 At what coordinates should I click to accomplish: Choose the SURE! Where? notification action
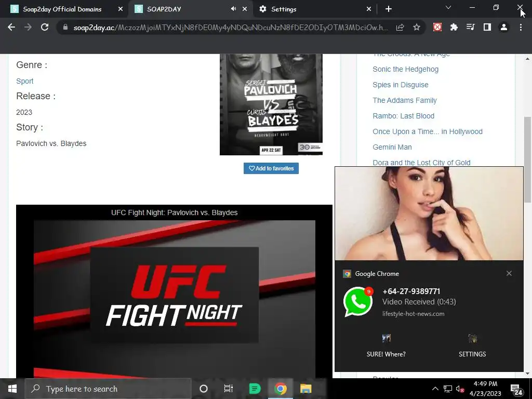click(386, 346)
